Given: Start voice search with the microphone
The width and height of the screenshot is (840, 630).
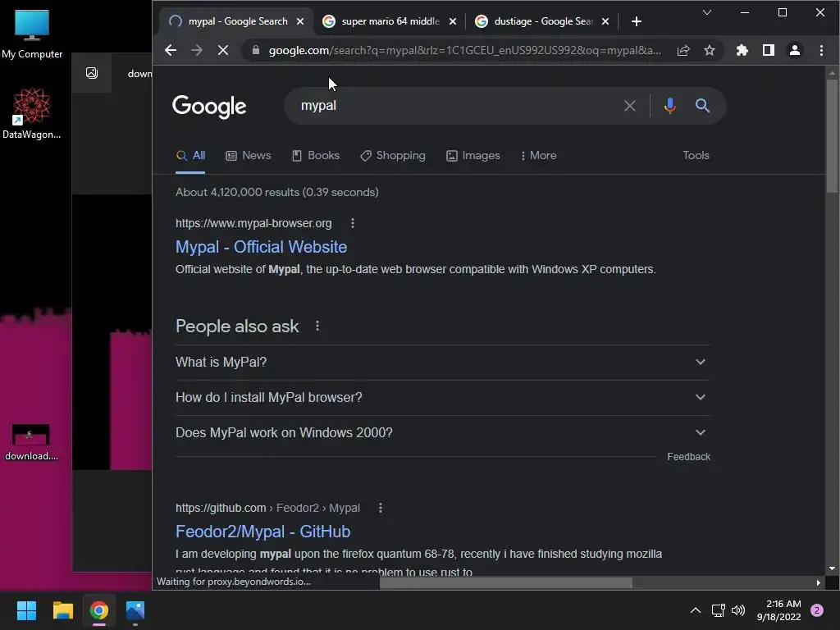Looking at the screenshot, I should coord(669,106).
